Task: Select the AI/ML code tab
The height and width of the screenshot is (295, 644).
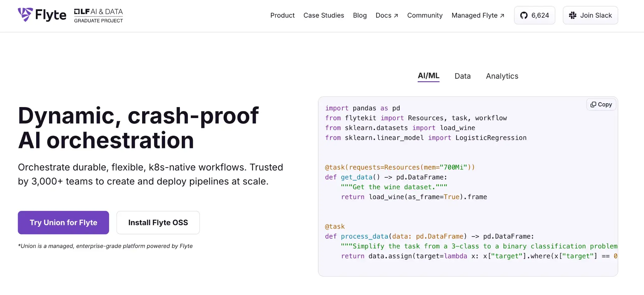Action: [x=428, y=76]
